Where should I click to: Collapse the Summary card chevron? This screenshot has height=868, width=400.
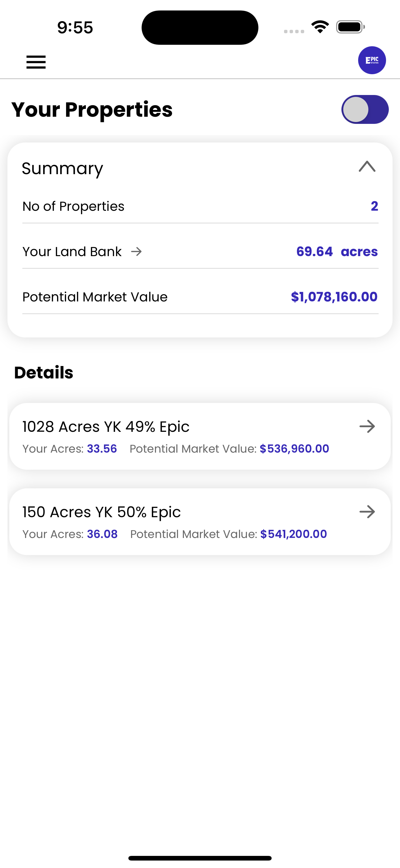(x=367, y=166)
